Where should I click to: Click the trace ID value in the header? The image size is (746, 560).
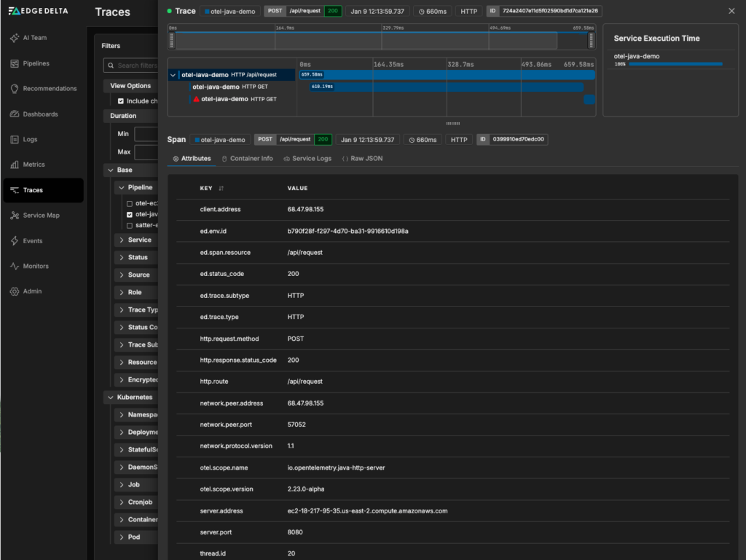pyautogui.click(x=550, y=12)
